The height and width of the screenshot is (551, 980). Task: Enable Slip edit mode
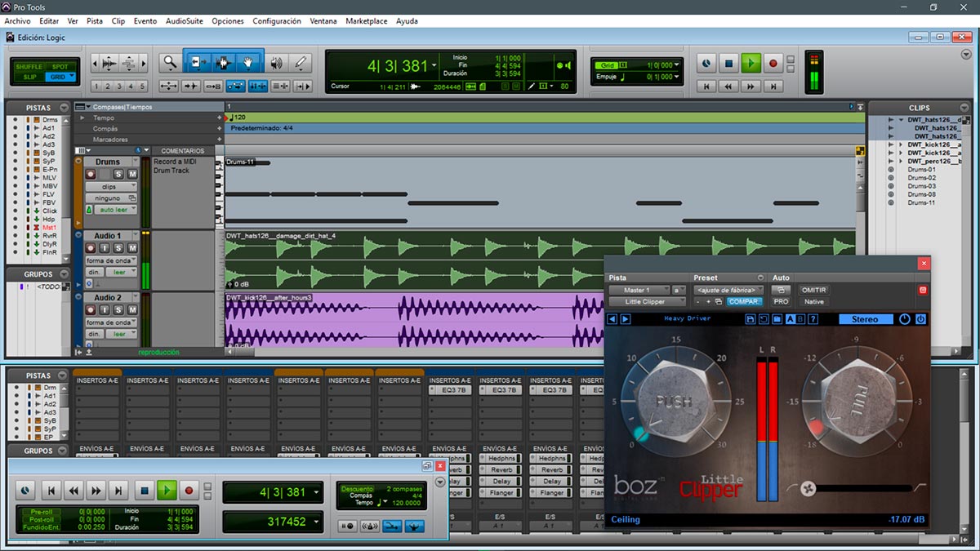click(x=29, y=77)
